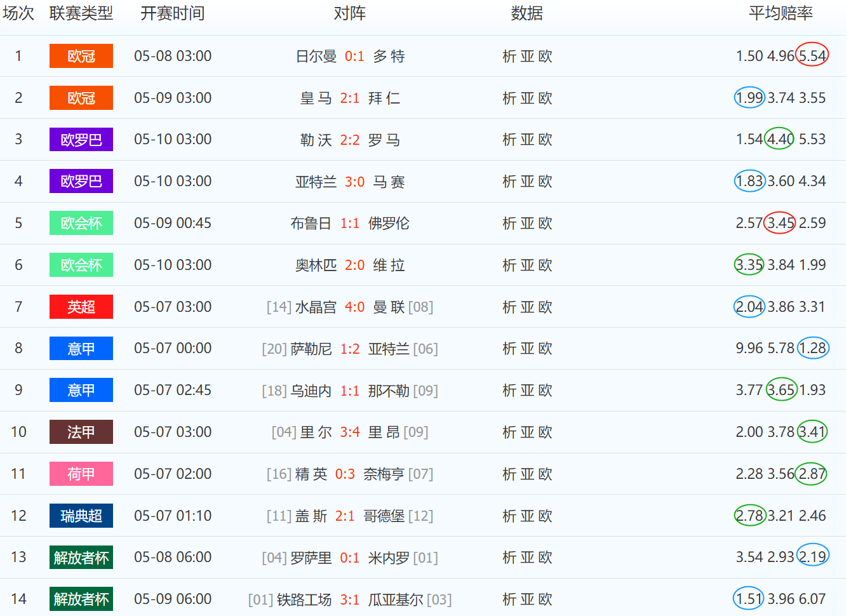Click the 4:0 score of 水晶宫 vs 曼联

coord(354,307)
